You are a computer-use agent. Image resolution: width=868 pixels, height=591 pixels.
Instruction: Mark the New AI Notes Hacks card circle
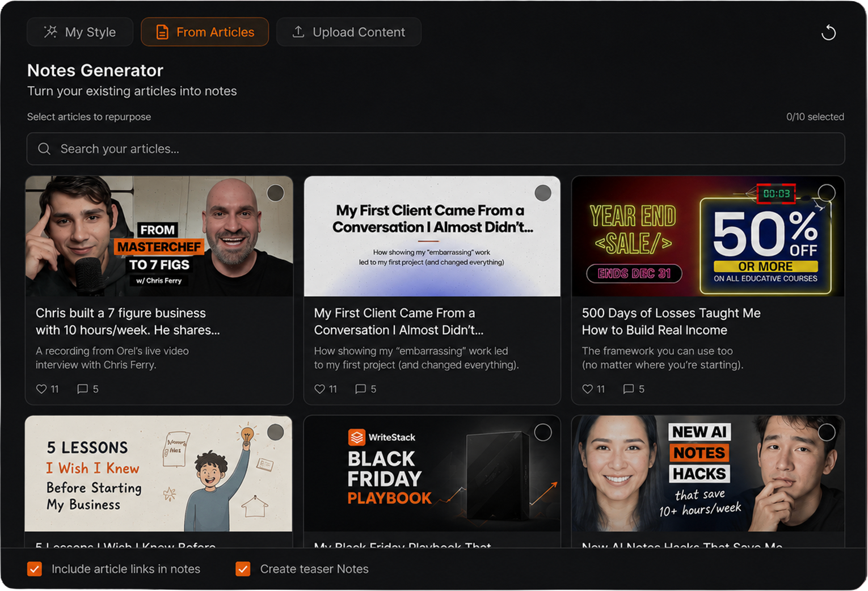[x=827, y=432]
